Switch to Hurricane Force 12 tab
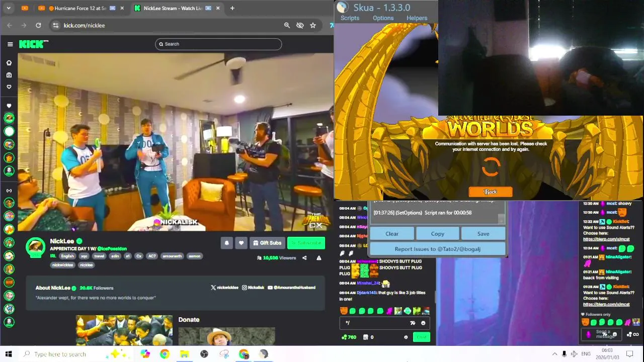 pyautogui.click(x=82, y=8)
